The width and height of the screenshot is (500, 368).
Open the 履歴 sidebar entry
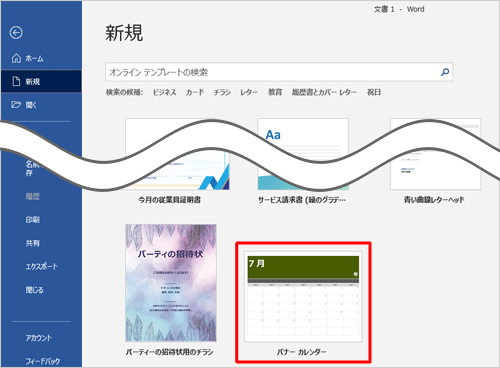(33, 196)
